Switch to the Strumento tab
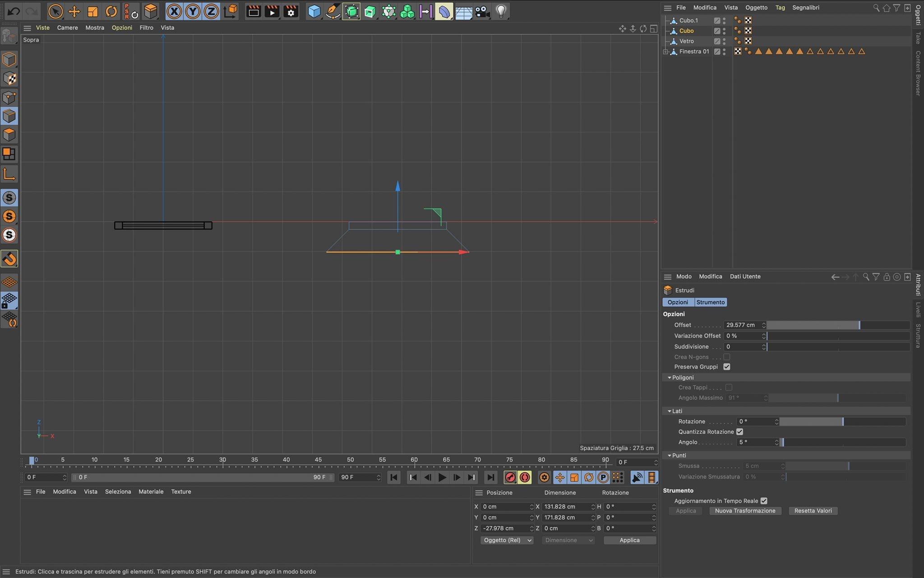The height and width of the screenshot is (578, 924). coord(710,302)
